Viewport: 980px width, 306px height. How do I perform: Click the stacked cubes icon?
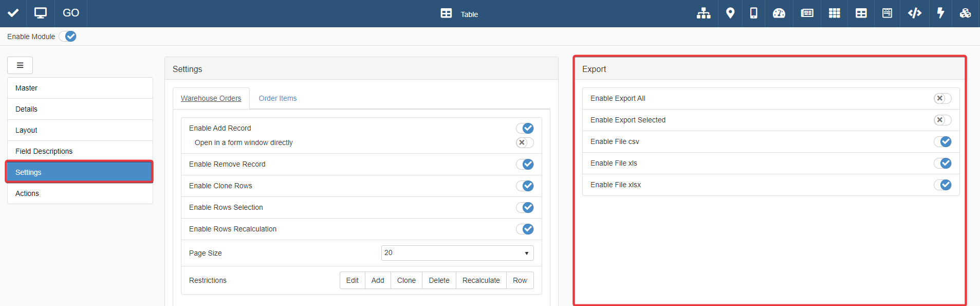tap(965, 13)
